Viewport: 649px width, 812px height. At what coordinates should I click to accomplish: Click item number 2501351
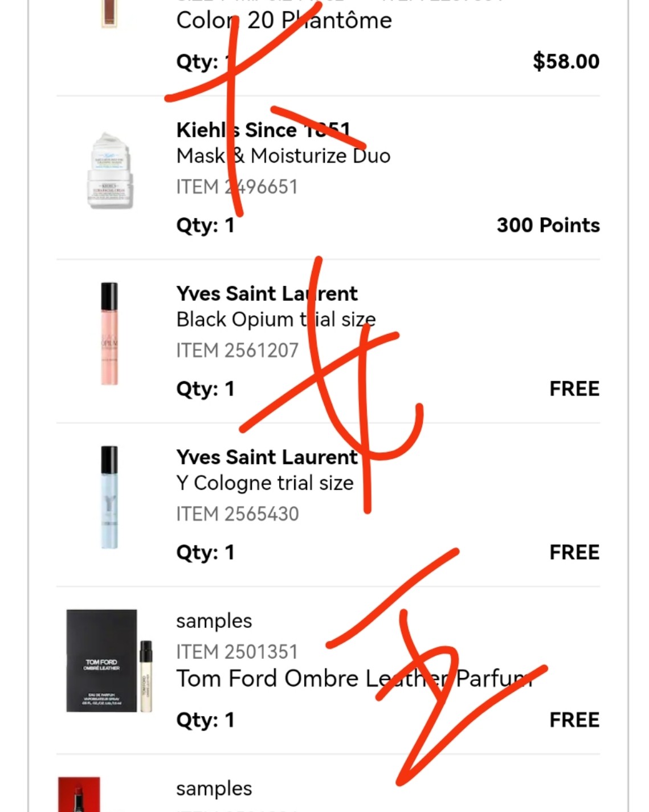(x=237, y=652)
